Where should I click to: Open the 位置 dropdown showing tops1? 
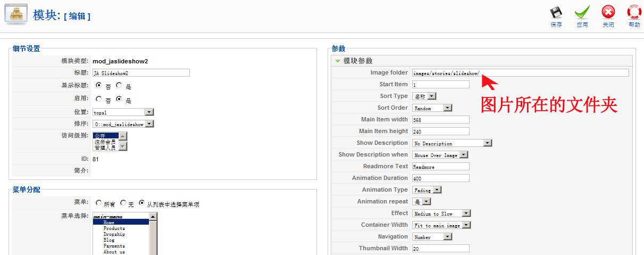[149, 112]
